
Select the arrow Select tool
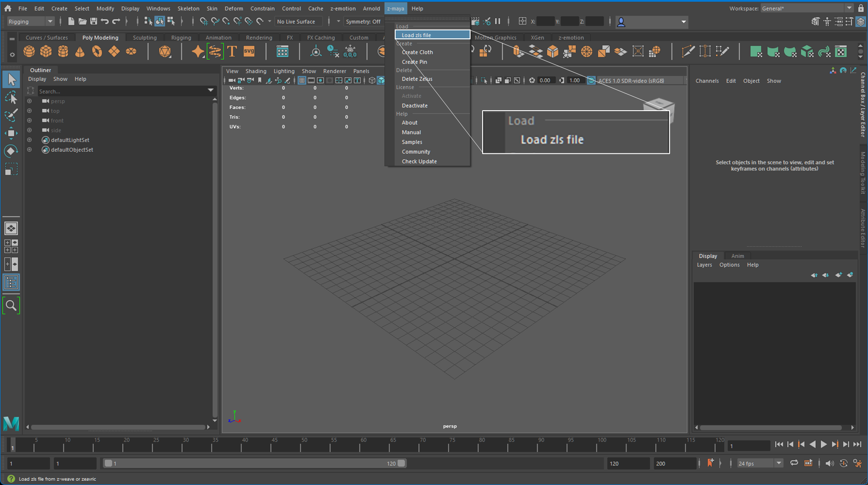tap(11, 79)
